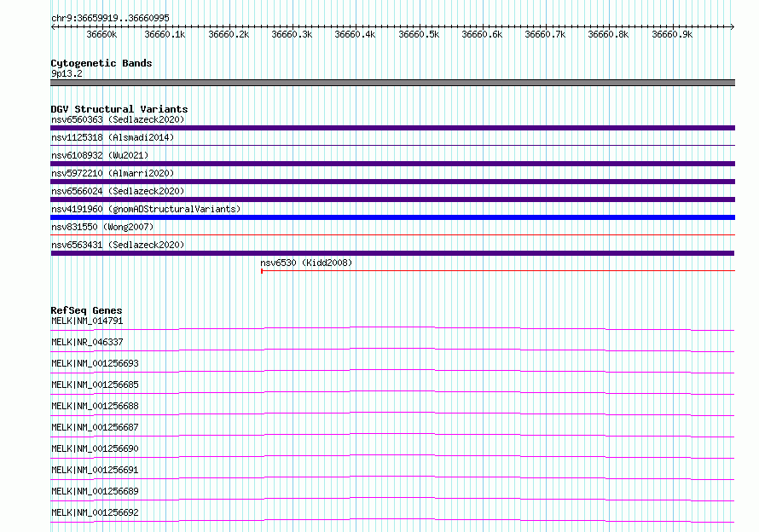Open the MELK|NM_001256693 transcript
This screenshot has height=532, width=759.
pyautogui.click(x=95, y=363)
